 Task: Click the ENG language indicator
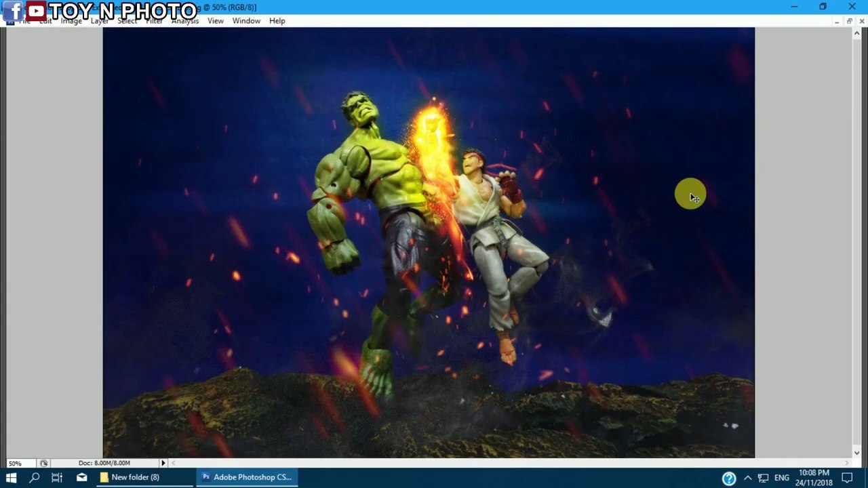tap(782, 478)
